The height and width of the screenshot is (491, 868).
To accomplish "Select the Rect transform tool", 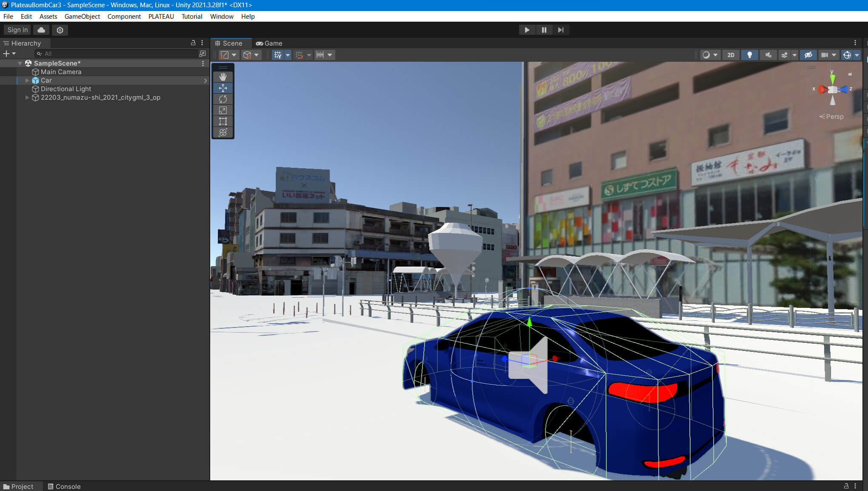I will (x=223, y=121).
